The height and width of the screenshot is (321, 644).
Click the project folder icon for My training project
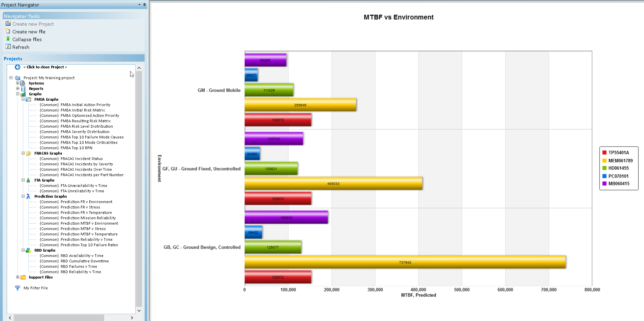(18, 78)
